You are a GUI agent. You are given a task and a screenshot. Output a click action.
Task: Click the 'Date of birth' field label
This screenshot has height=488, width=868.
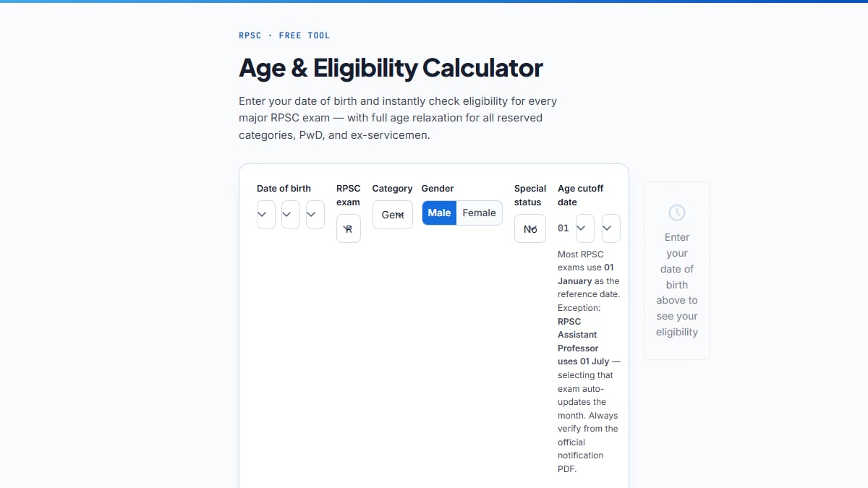click(x=284, y=189)
